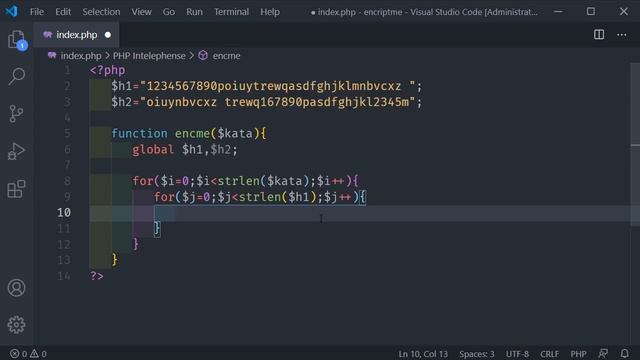Image resolution: width=640 pixels, height=360 pixels.
Task: Open the Search view icon
Action: point(17,76)
